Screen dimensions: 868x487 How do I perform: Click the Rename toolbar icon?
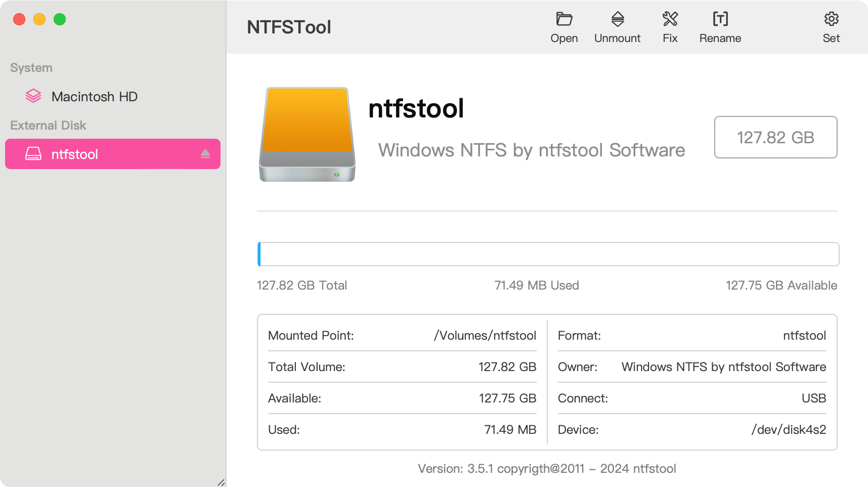[720, 19]
